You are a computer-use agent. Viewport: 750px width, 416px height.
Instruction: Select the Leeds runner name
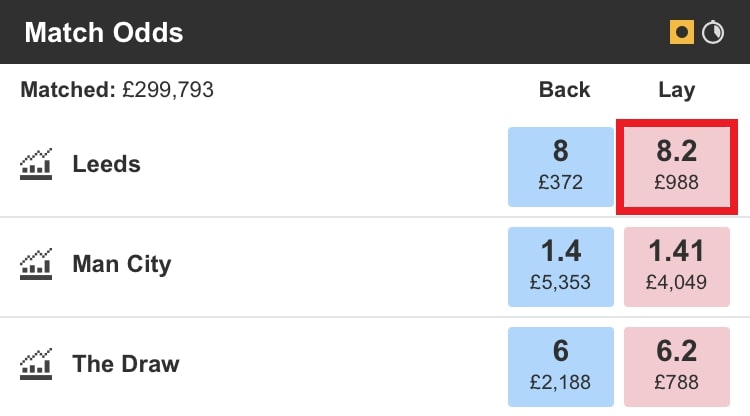tap(106, 164)
